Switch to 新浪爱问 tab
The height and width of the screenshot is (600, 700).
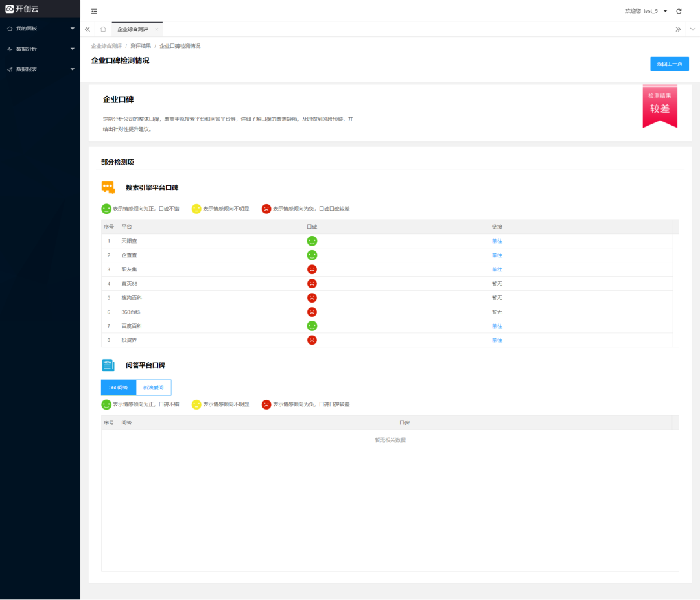(154, 387)
